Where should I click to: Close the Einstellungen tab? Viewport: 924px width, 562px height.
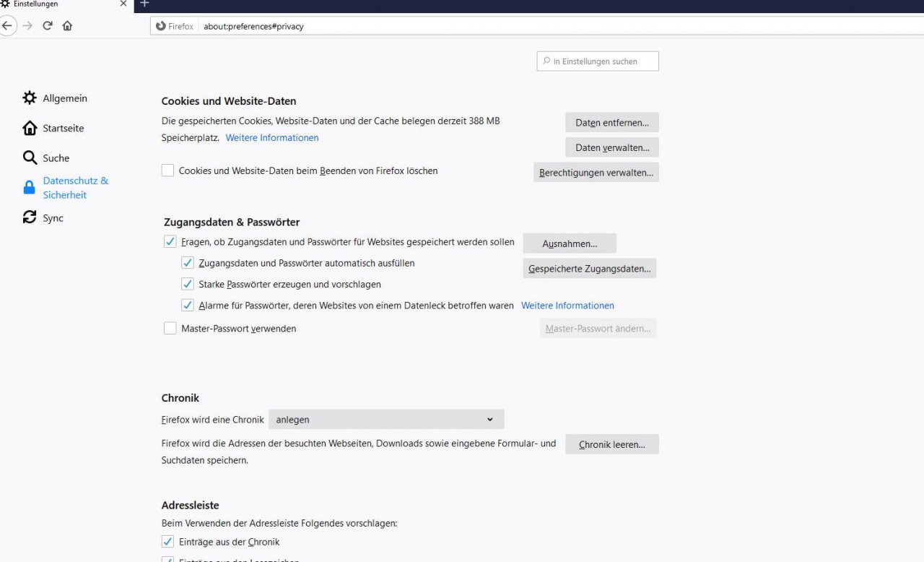point(123,4)
